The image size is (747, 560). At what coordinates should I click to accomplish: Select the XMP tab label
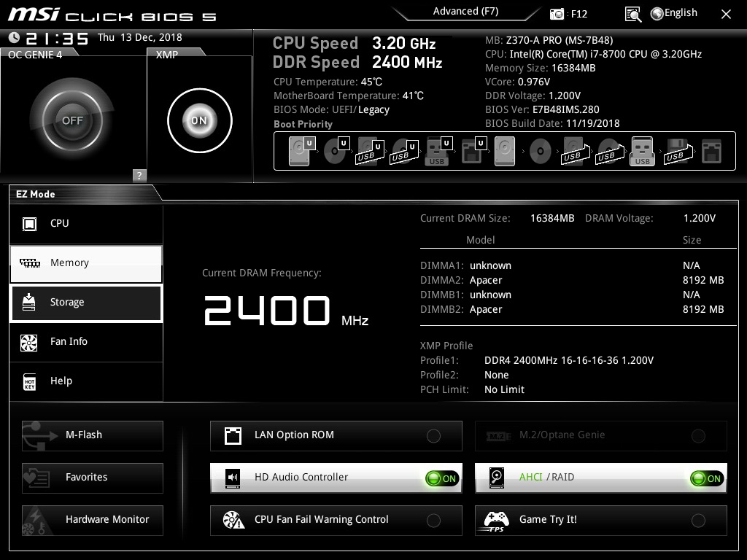(167, 55)
